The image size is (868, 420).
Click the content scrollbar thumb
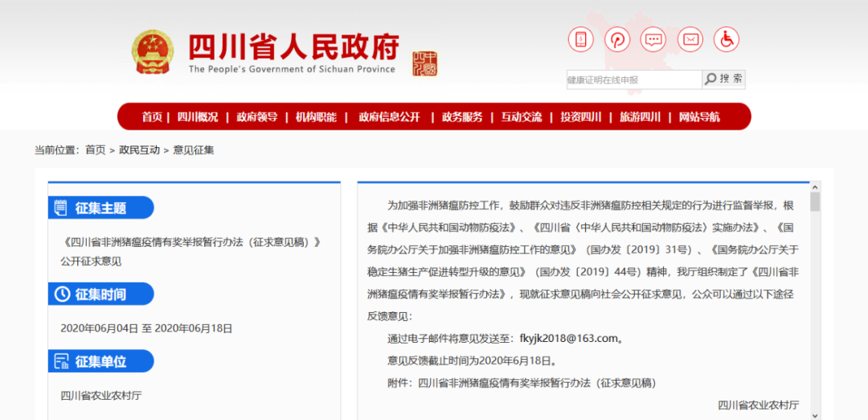pos(815,202)
